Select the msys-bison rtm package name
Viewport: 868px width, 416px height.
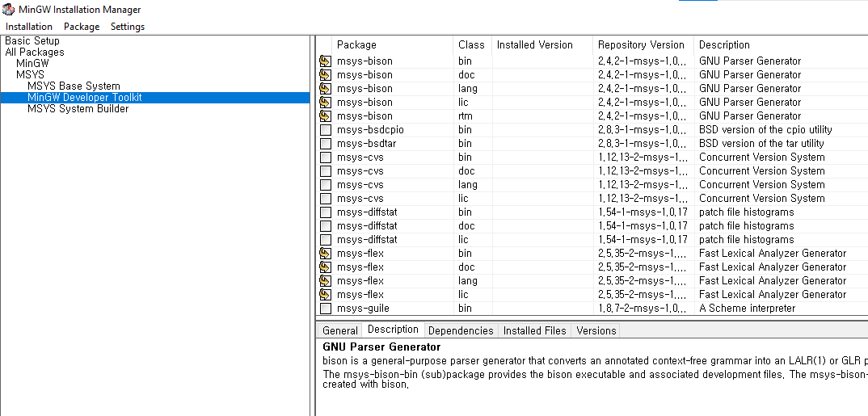point(364,116)
